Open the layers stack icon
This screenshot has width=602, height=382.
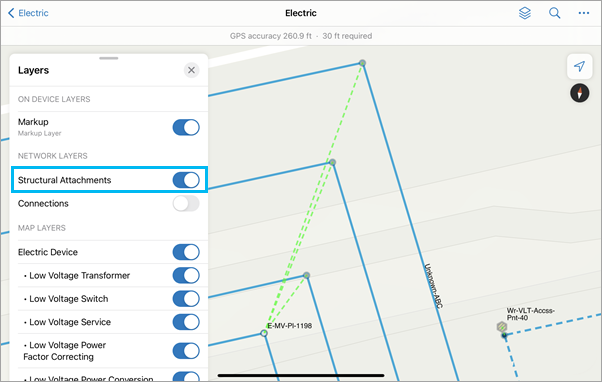coord(524,13)
